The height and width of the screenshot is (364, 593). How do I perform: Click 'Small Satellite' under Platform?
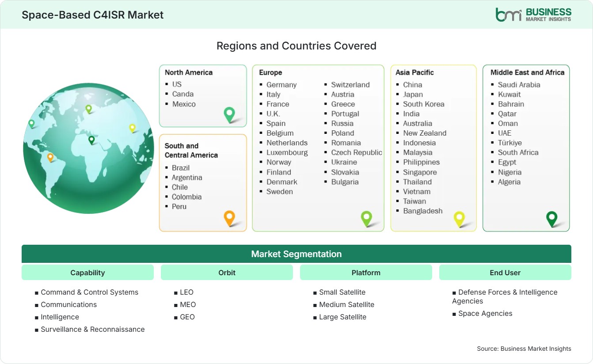(342, 292)
